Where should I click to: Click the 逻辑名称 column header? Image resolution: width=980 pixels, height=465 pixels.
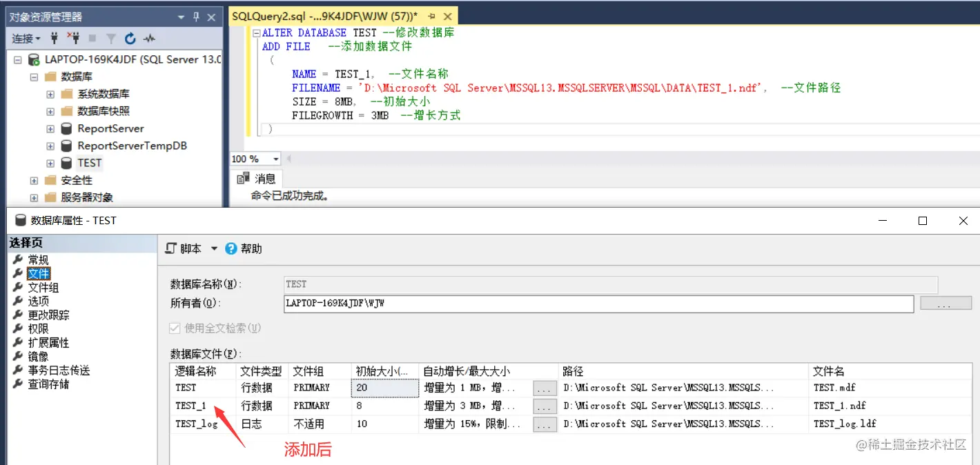tap(203, 371)
